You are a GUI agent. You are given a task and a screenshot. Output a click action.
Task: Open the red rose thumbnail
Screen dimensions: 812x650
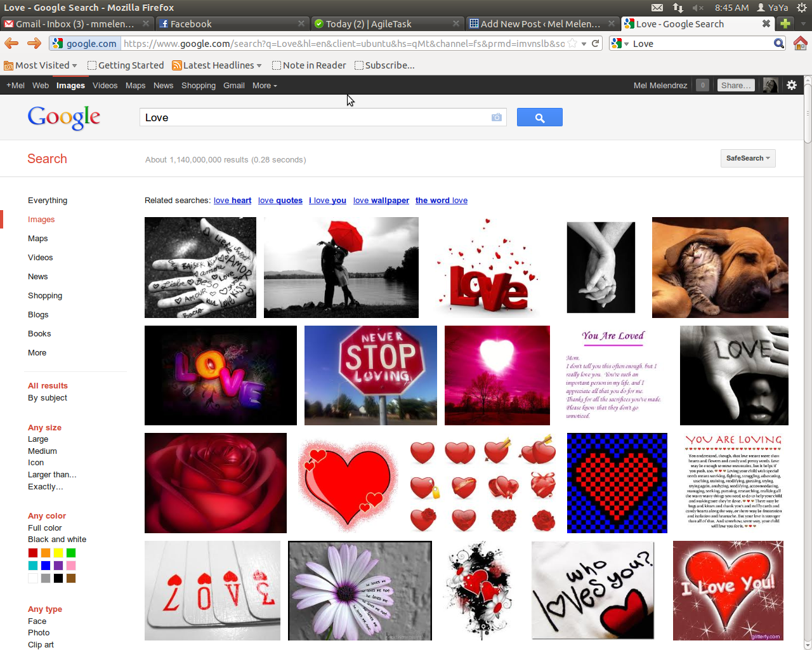(216, 483)
